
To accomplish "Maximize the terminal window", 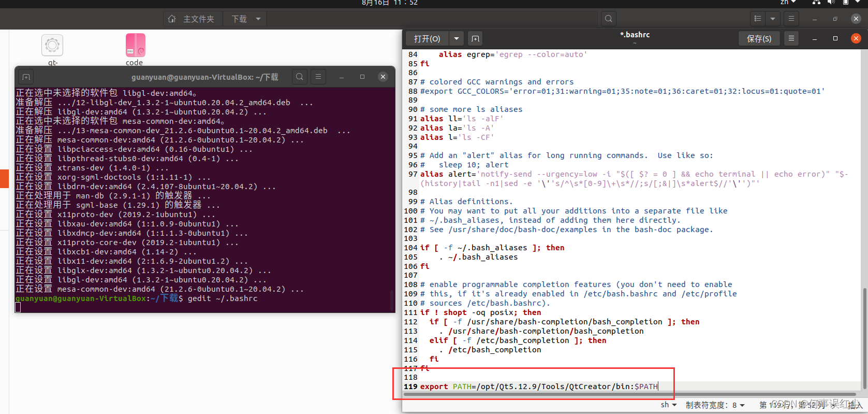I will [362, 77].
